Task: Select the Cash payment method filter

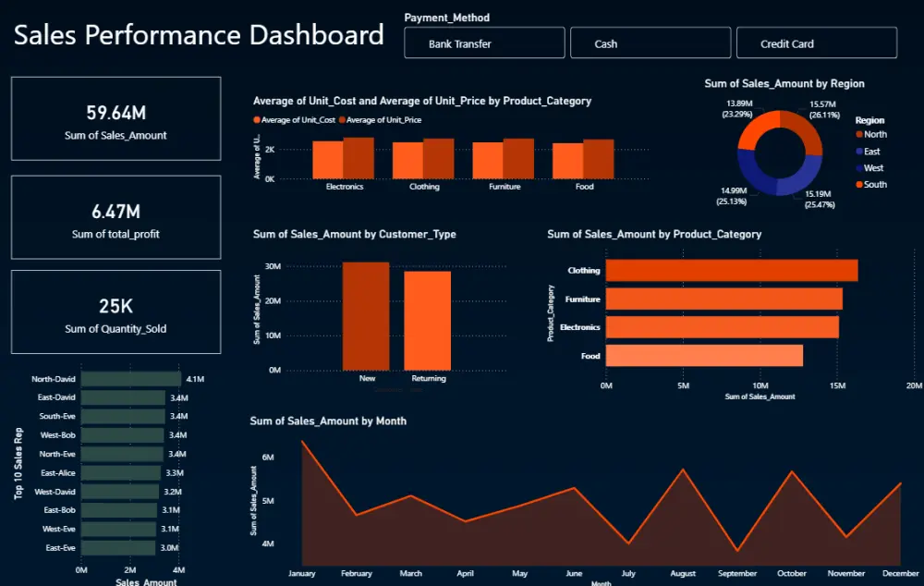Action: tap(650, 43)
